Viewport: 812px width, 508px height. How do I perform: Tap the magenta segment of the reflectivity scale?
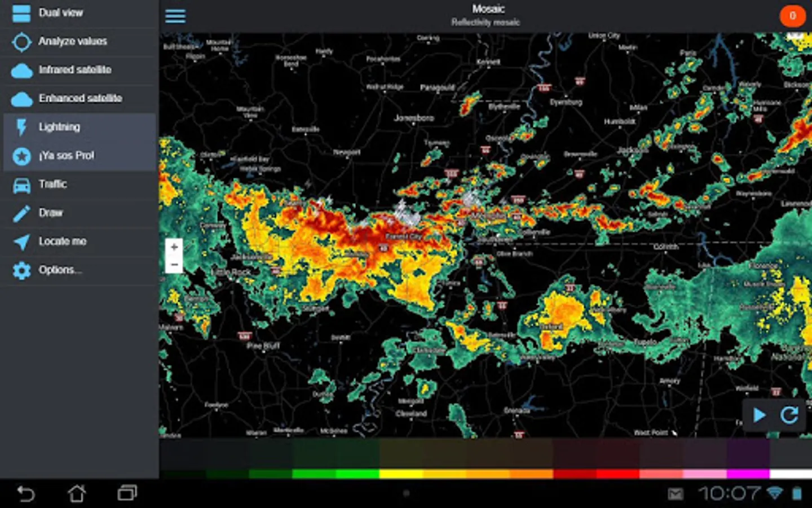coord(748,474)
